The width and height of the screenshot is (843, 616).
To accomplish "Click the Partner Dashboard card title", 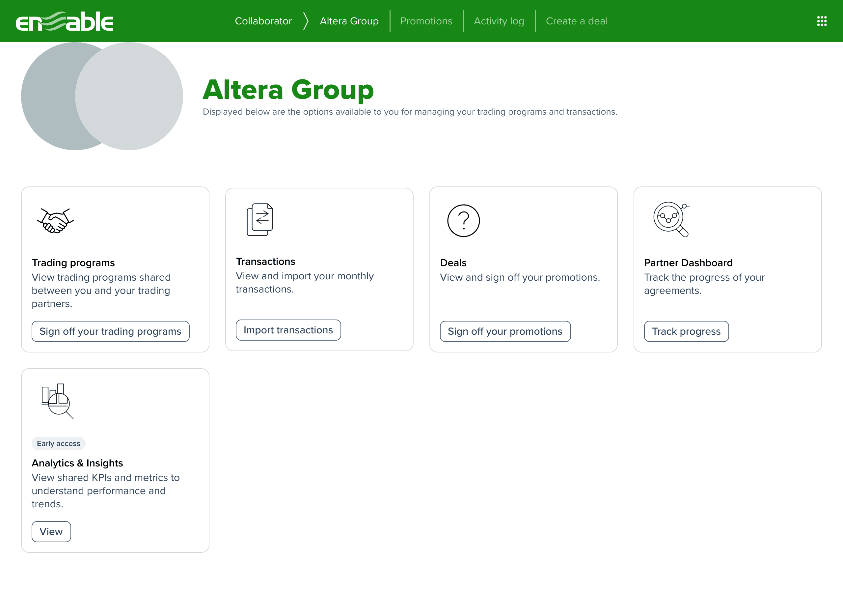I will (x=688, y=263).
